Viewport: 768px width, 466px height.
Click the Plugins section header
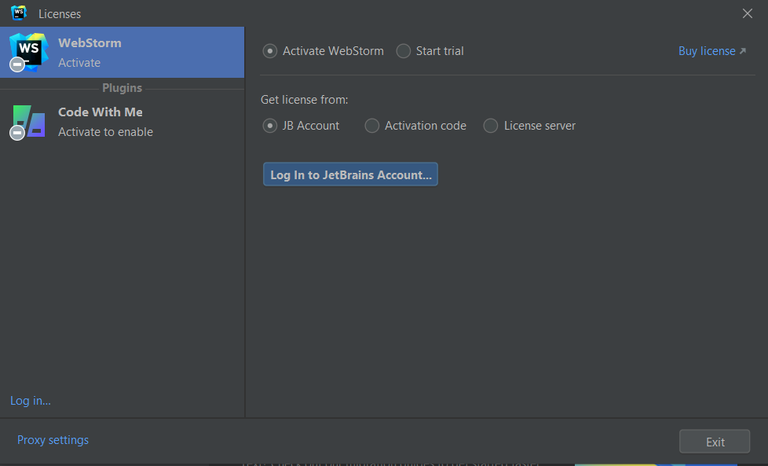coord(122,88)
